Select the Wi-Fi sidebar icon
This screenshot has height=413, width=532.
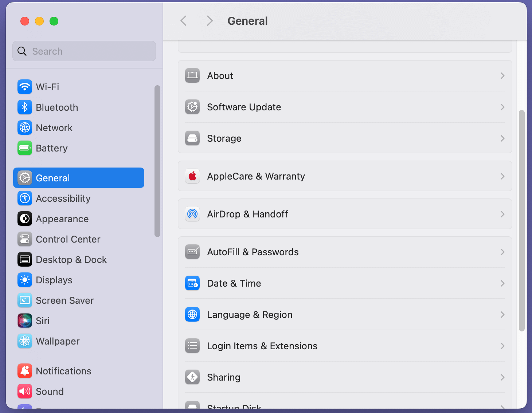[24, 87]
